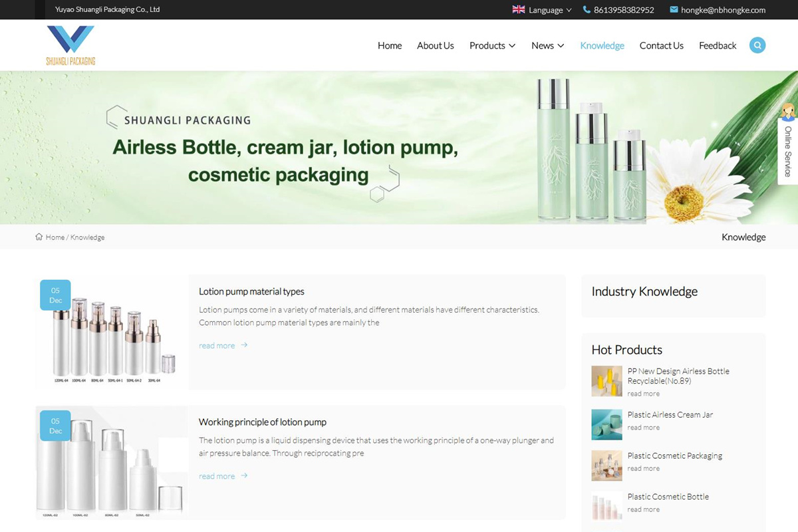Click the phone icon in top bar

[x=587, y=9]
